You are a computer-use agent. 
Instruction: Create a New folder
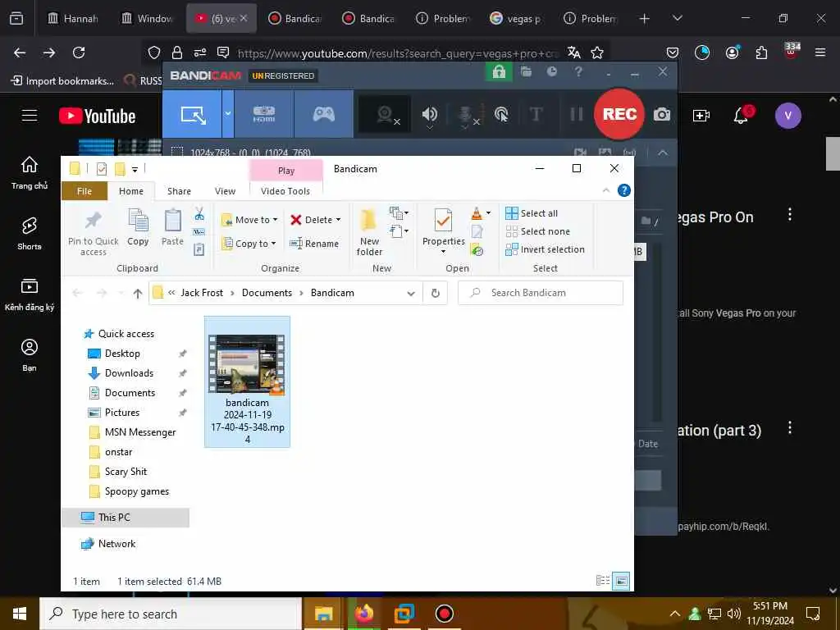pyautogui.click(x=369, y=232)
